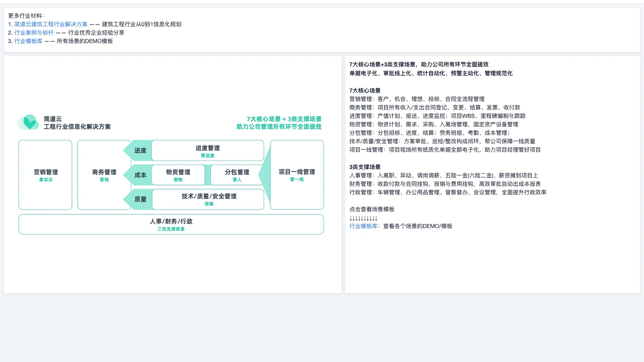This screenshot has width=644, height=362.
Task: Click the text 所有场景的DEMO模板
Action: pos(85,41)
